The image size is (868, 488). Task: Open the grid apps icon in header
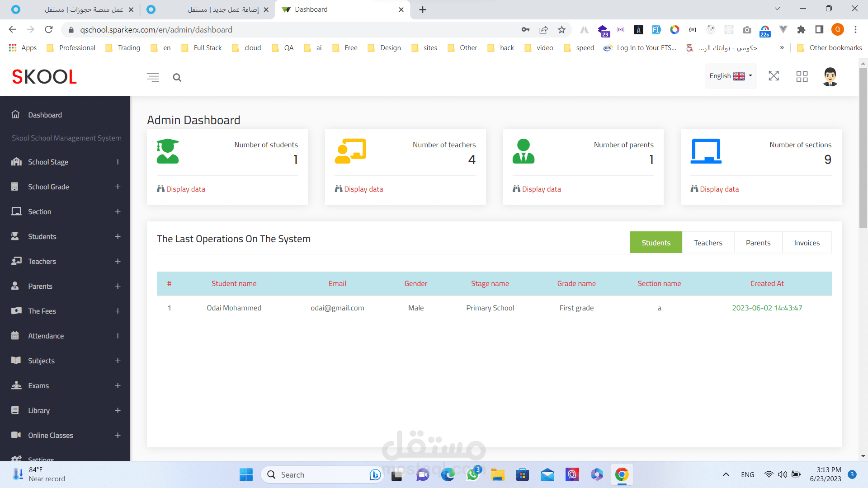click(802, 76)
